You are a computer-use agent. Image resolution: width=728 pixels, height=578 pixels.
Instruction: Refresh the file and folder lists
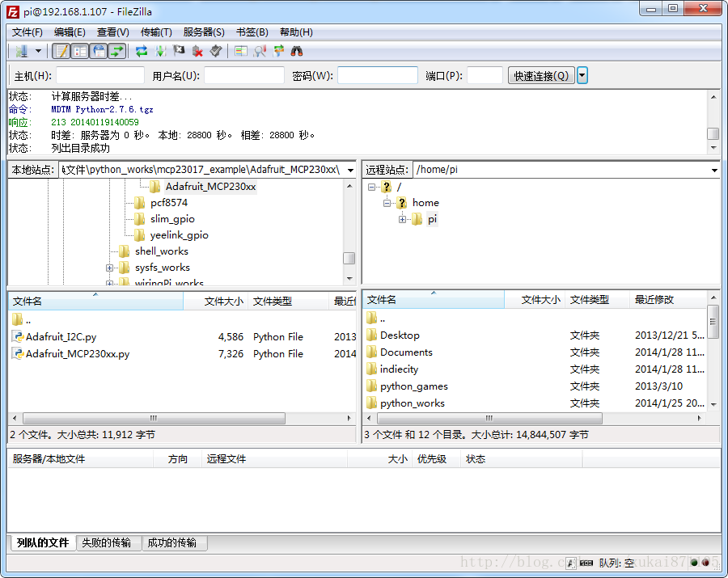pos(141,51)
